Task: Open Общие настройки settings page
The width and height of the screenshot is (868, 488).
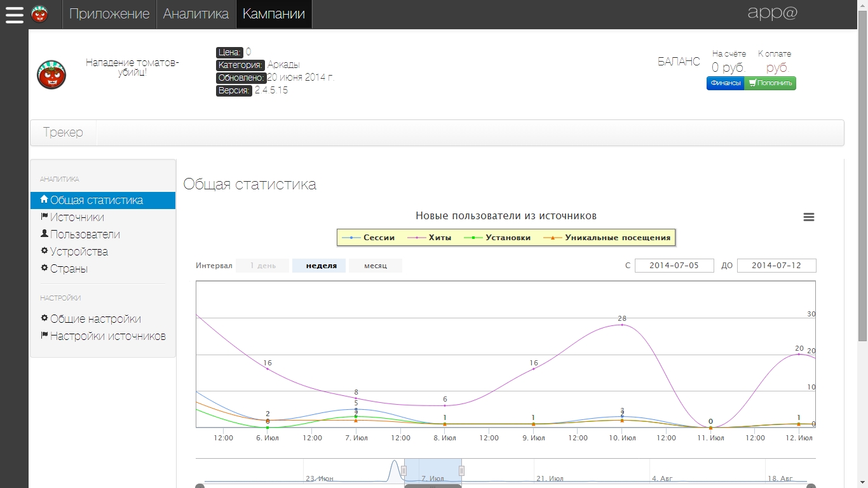Action: tap(95, 319)
